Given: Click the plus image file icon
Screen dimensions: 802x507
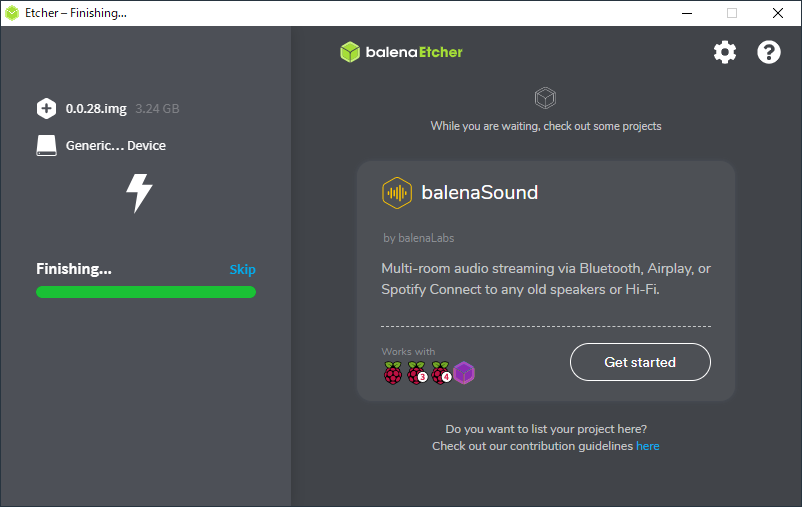Looking at the screenshot, I should [47, 108].
